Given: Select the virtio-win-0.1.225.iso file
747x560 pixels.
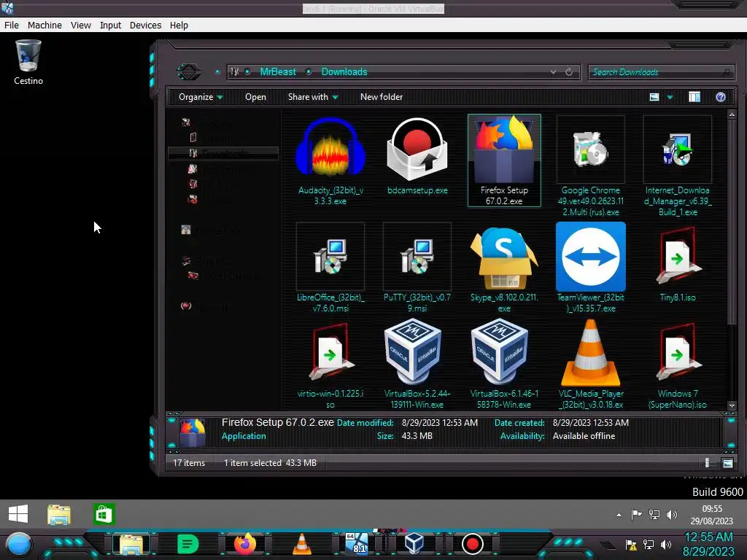Looking at the screenshot, I should (x=330, y=365).
